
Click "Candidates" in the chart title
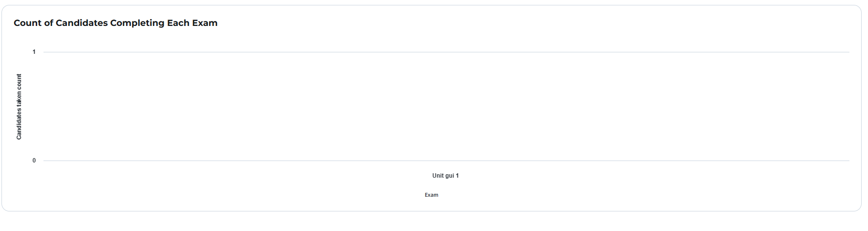[x=82, y=23]
